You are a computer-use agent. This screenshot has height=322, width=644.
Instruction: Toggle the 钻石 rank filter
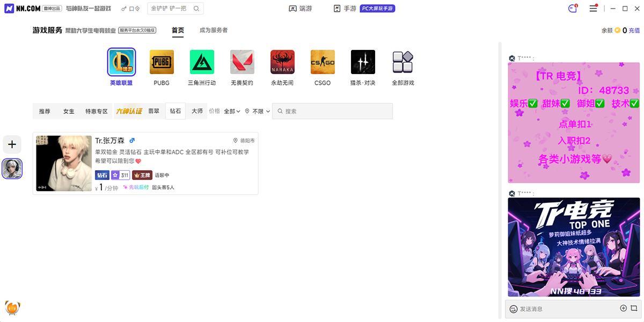tap(175, 111)
